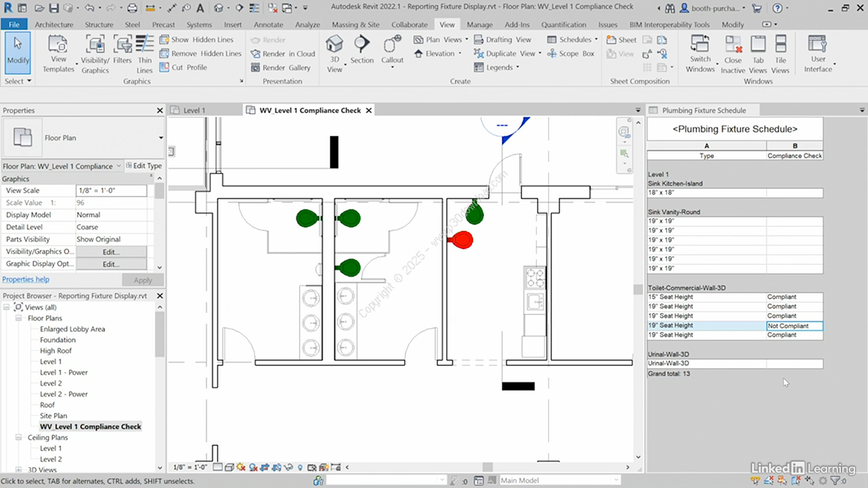Click the Text tool icon in quick access toolbar
The image size is (868, 488).
pos(199,8)
